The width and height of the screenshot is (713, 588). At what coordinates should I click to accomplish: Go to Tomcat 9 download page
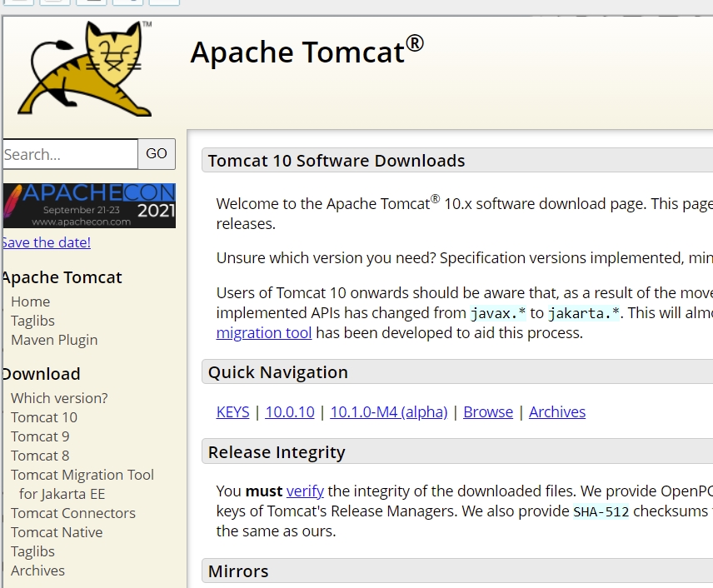[40, 436]
